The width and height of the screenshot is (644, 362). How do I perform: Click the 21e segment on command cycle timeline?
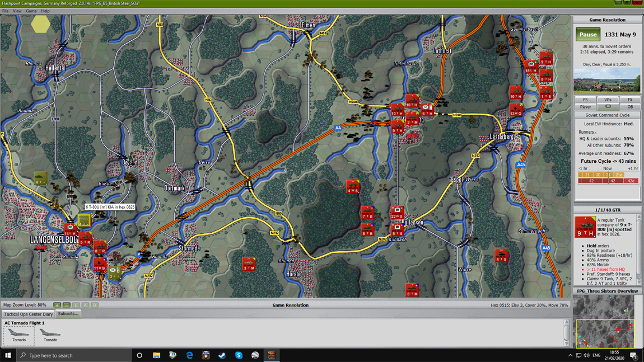pos(619,175)
